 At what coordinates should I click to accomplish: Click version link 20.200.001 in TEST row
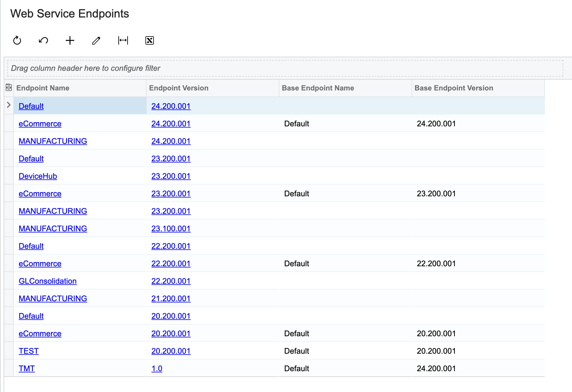[x=171, y=351]
